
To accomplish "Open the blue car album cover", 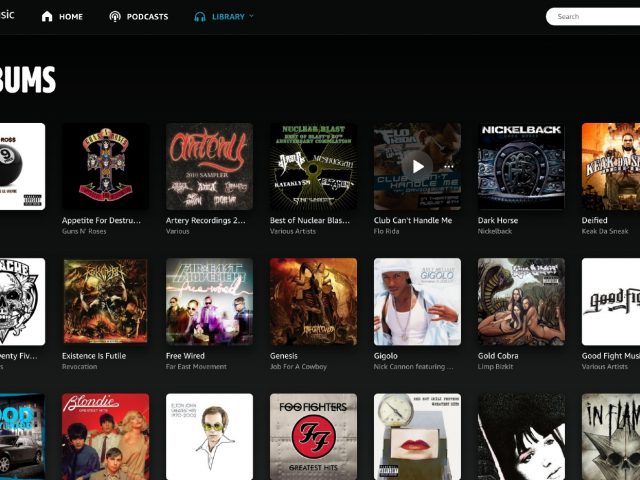I will coord(22,437).
